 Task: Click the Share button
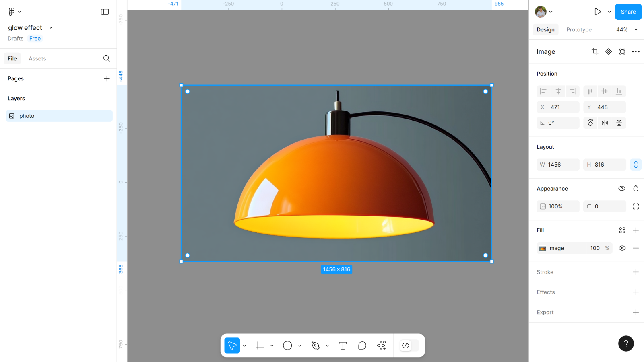coord(628,12)
